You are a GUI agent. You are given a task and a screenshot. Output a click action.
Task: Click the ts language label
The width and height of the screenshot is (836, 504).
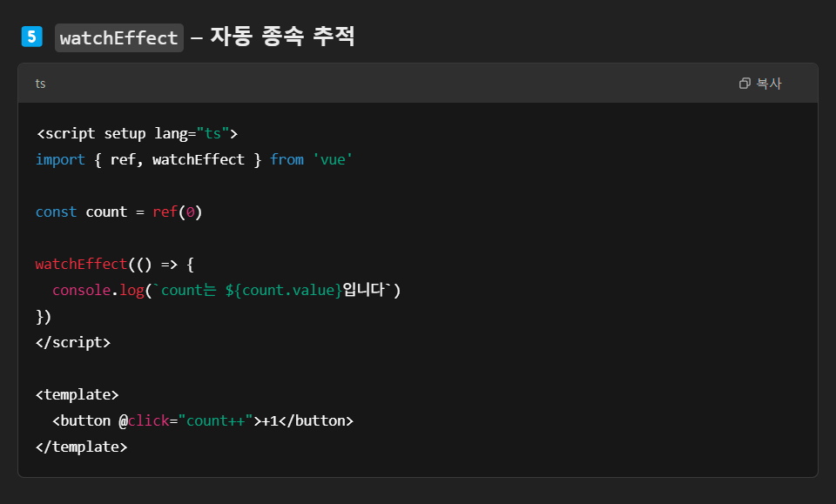click(41, 84)
